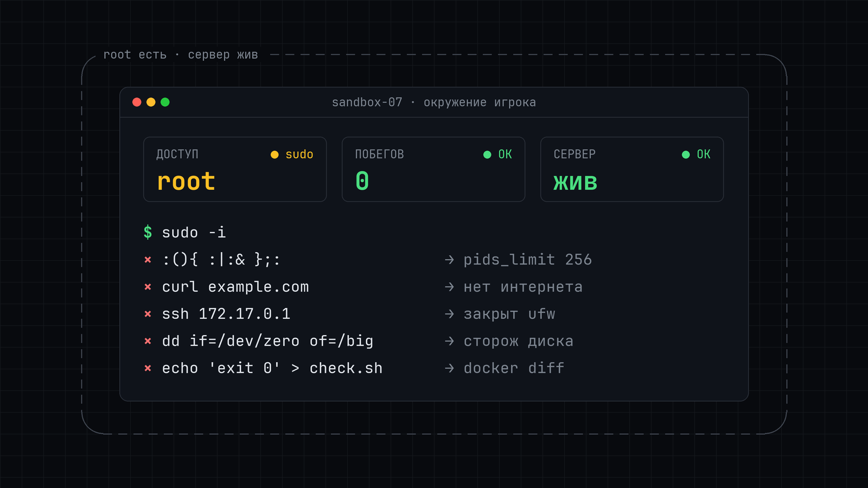Click the red × before echo command

click(148, 368)
